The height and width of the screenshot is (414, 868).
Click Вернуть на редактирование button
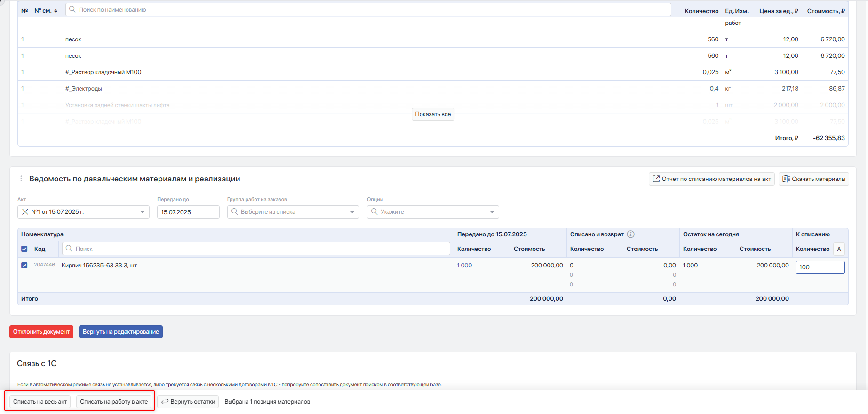click(x=121, y=332)
